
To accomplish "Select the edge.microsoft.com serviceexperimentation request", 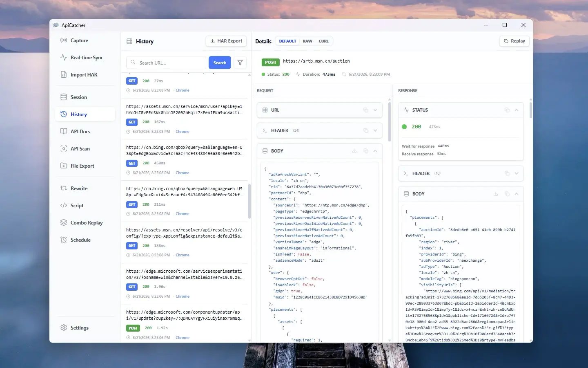I will click(x=185, y=284).
